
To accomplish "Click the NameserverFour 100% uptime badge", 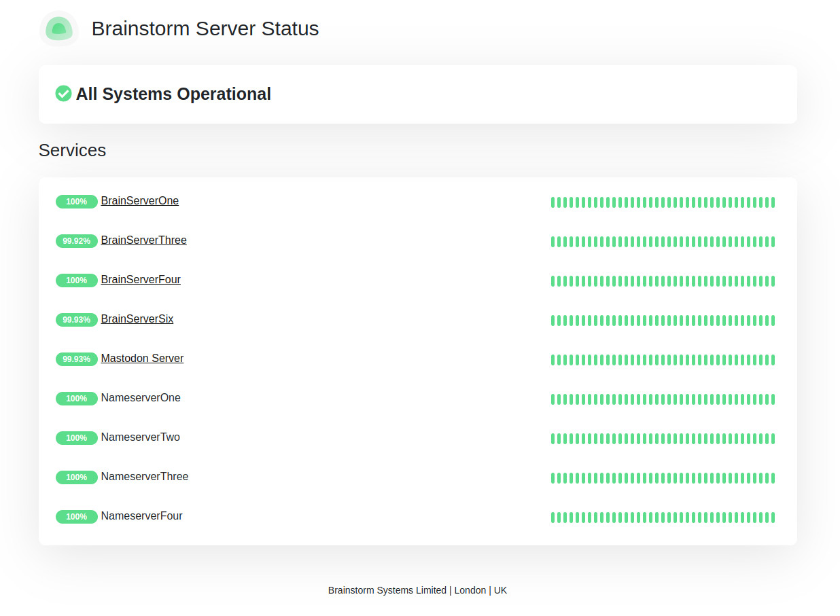I will pyautogui.click(x=77, y=517).
